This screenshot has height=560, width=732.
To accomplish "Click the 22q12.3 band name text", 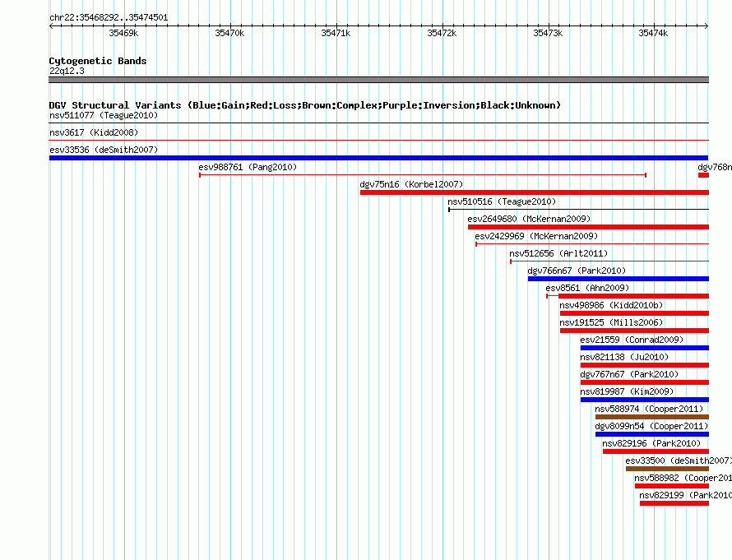I will (x=67, y=71).
